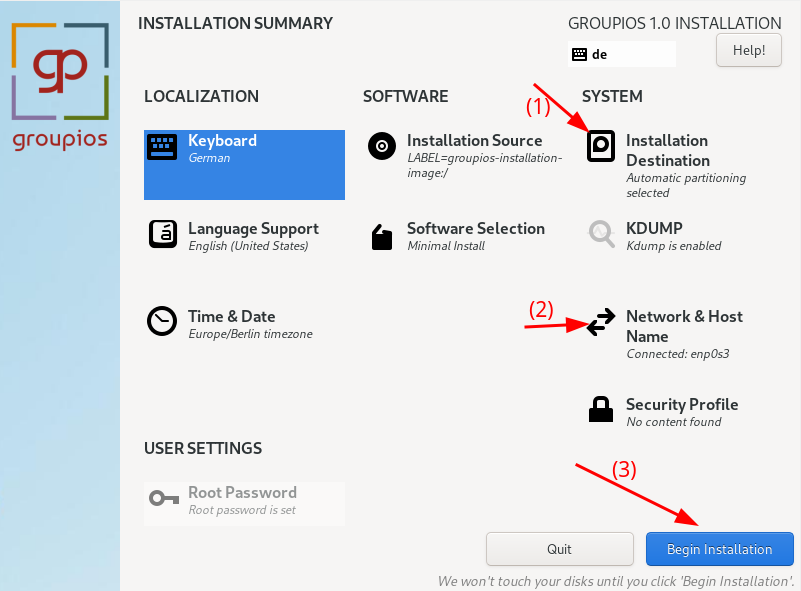Open the Help! dialog
Image resolution: width=801 pixels, height=591 pixels.
click(x=748, y=50)
